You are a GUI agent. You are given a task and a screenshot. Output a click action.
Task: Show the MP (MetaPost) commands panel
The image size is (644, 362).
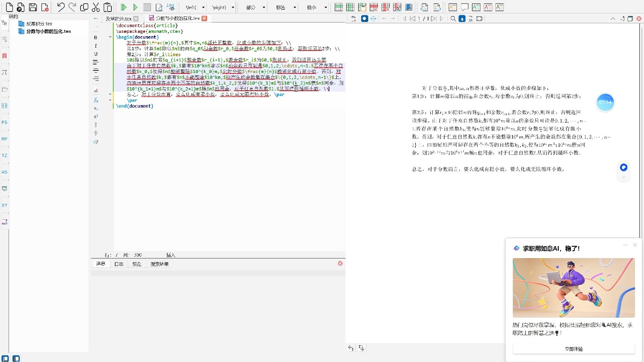pos(4,139)
